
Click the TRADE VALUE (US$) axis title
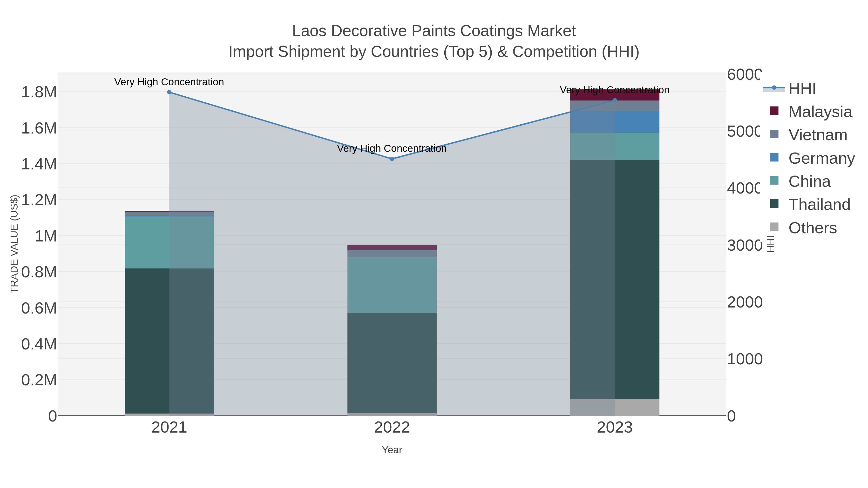point(14,244)
